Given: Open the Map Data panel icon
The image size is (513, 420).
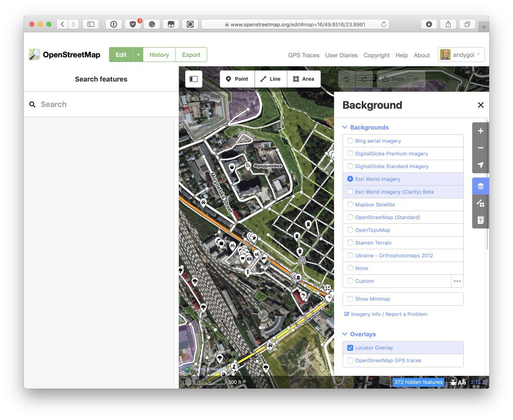Looking at the screenshot, I should [x=481, y=203].
